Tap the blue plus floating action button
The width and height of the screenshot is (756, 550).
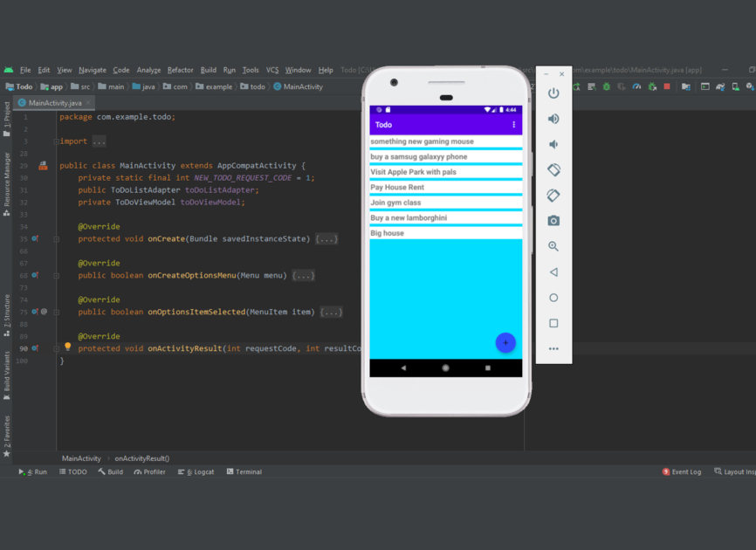click(x=505, y=342)
